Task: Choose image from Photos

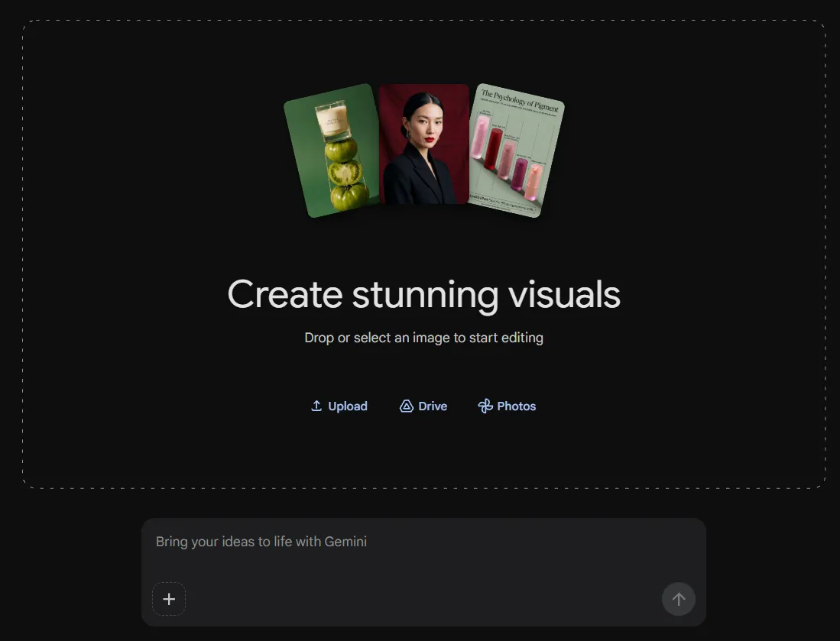Action: click(x=507, y=406)
